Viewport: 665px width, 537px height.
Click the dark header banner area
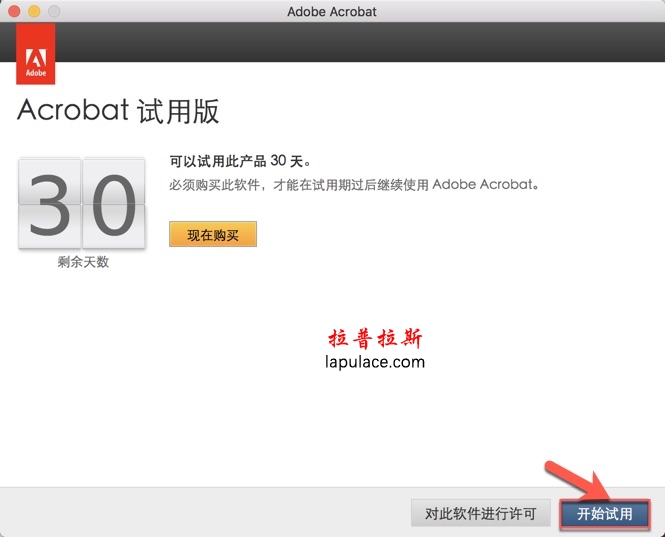[350, 44]
